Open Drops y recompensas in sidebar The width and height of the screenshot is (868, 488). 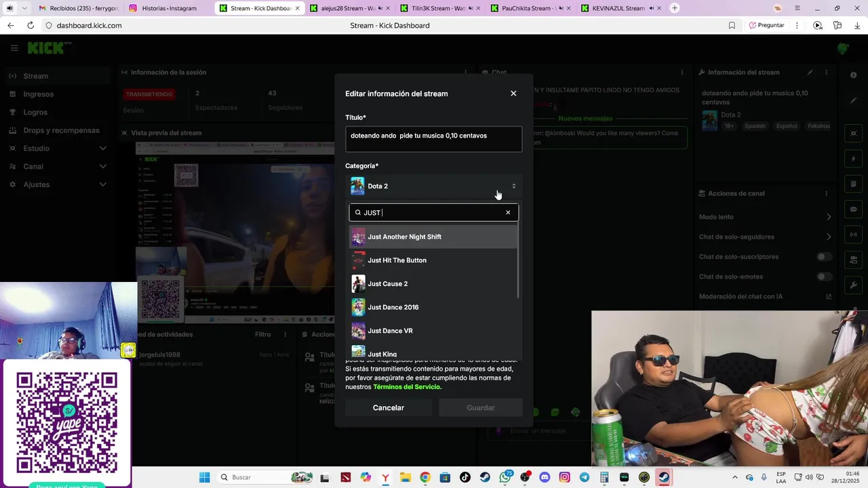(61, 130)
